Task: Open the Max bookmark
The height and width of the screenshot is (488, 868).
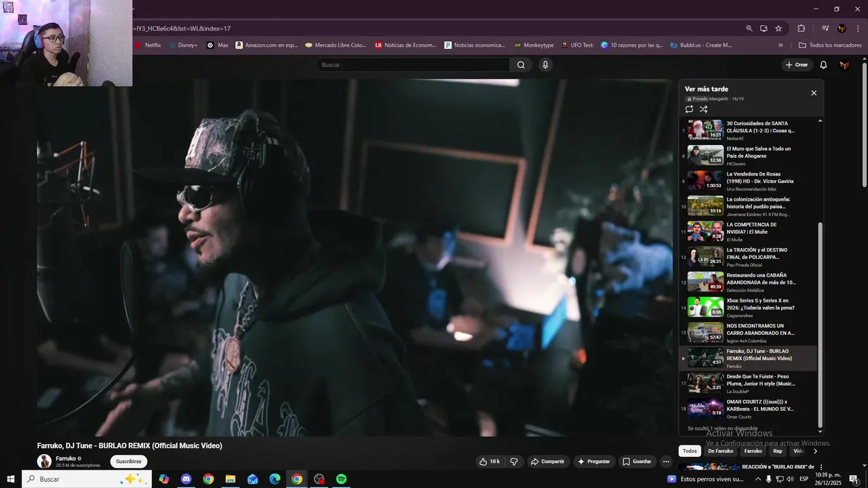Action: click(218, 45)
